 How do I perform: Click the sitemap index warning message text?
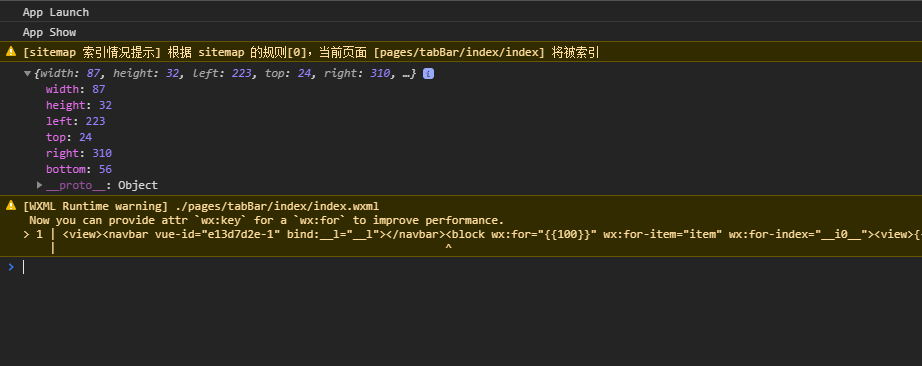point(310,52)
